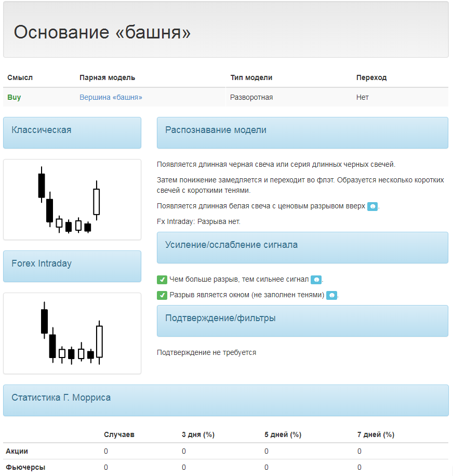Click sentence «Появляется длинная черная свеча»
The image size is (453, 476).
click(x=276, y=165)
